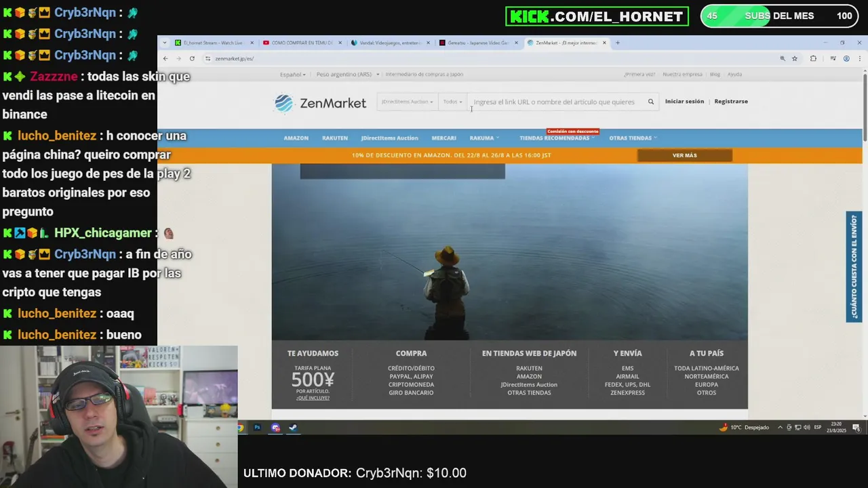Click the SUBS DEL MES progress bar
Screen dimensions: 868x488
tap(779, 16)
